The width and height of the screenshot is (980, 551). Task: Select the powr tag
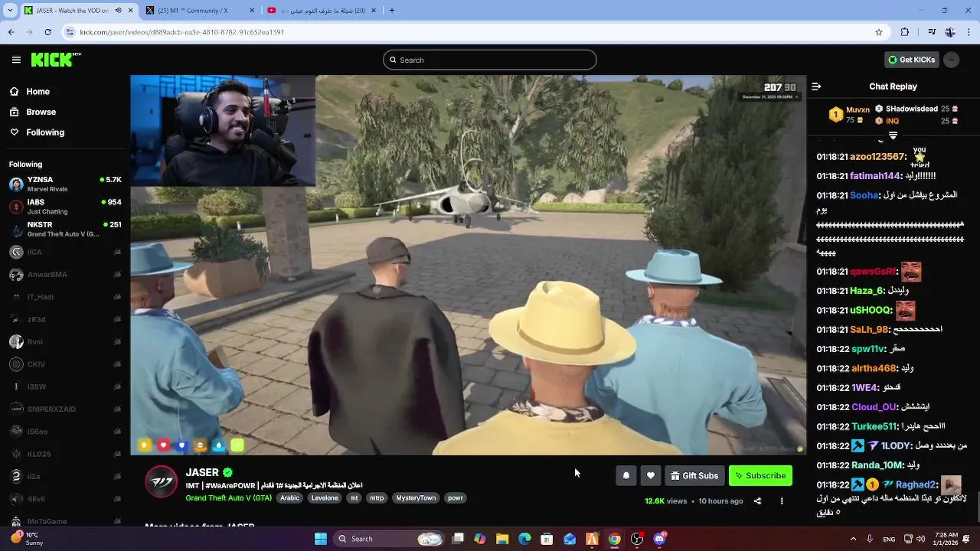[x=456, y=497]
